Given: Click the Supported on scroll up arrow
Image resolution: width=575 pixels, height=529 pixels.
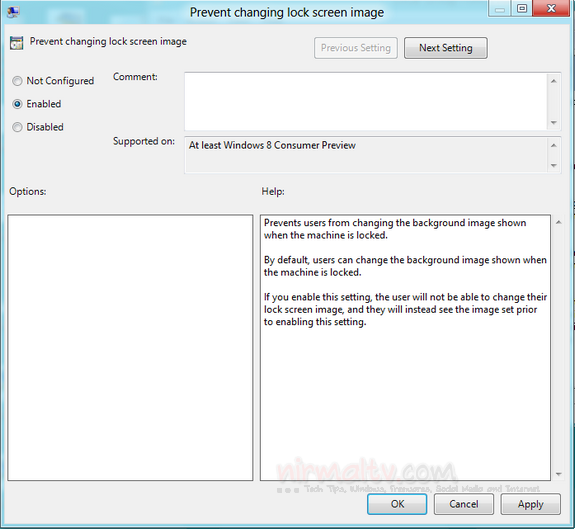Looking at the screenshot, I should [554, 146].
